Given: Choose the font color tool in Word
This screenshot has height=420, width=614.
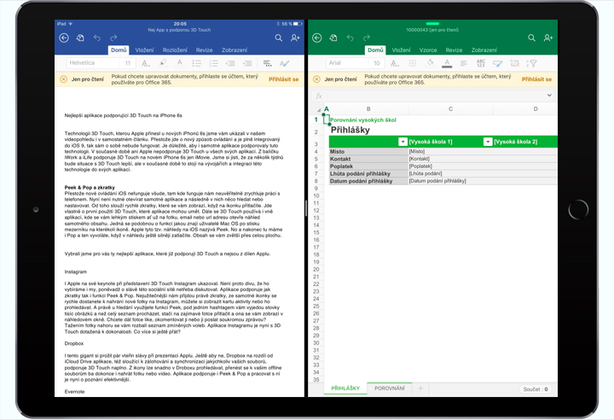Looking at the screenshot, I should coord(179,63).
